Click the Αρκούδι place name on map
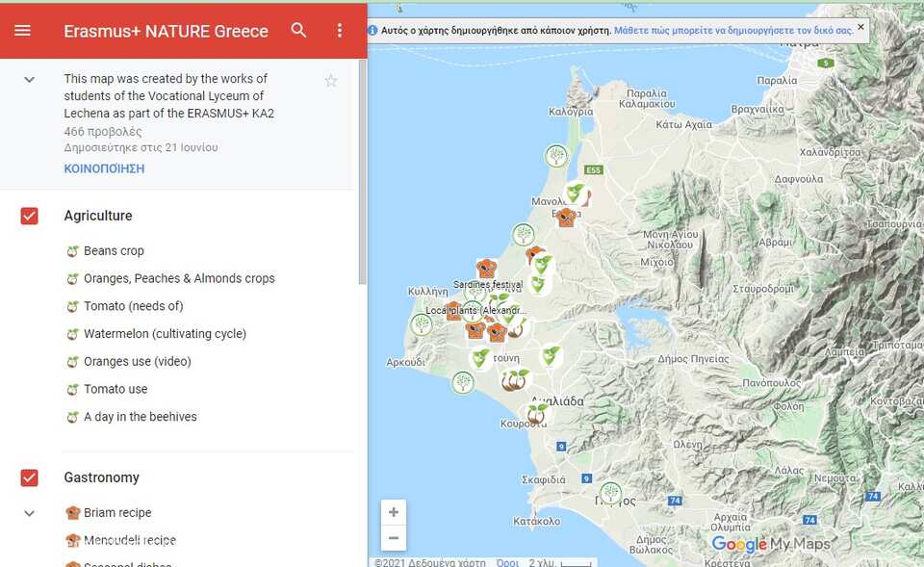The height and width of the screenshot is (567, 924). pos(405,363)
